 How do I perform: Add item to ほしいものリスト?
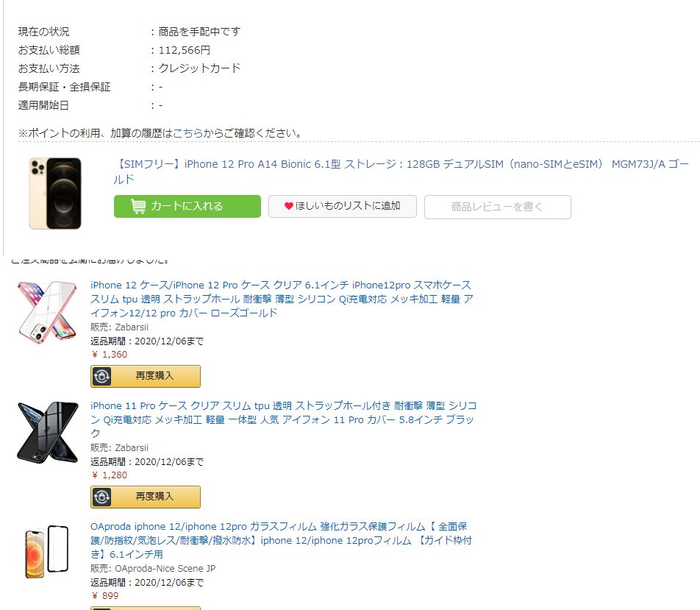[343, 207]
